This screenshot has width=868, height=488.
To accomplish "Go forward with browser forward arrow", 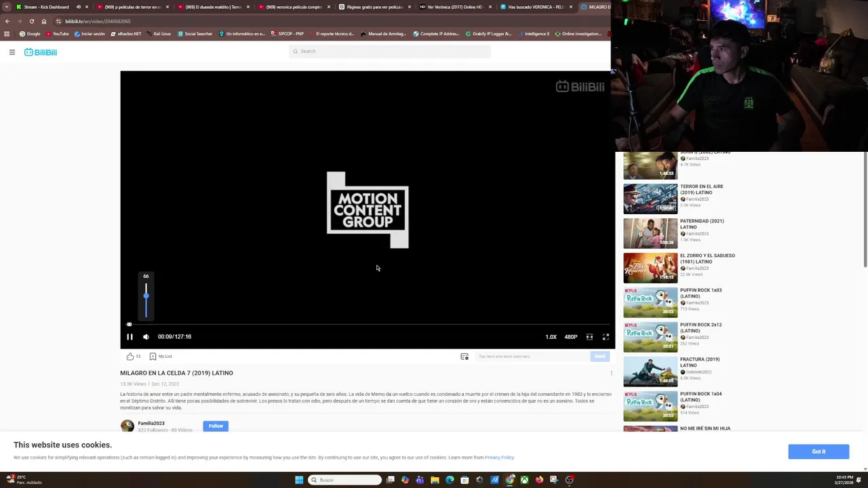I will (19, 22).
